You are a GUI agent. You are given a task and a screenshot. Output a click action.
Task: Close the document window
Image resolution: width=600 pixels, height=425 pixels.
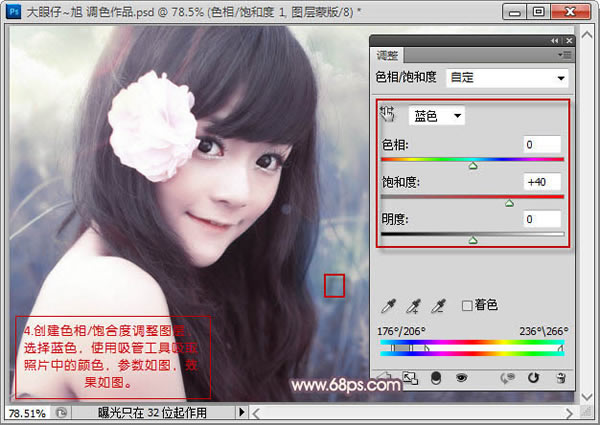coord(570,12)
